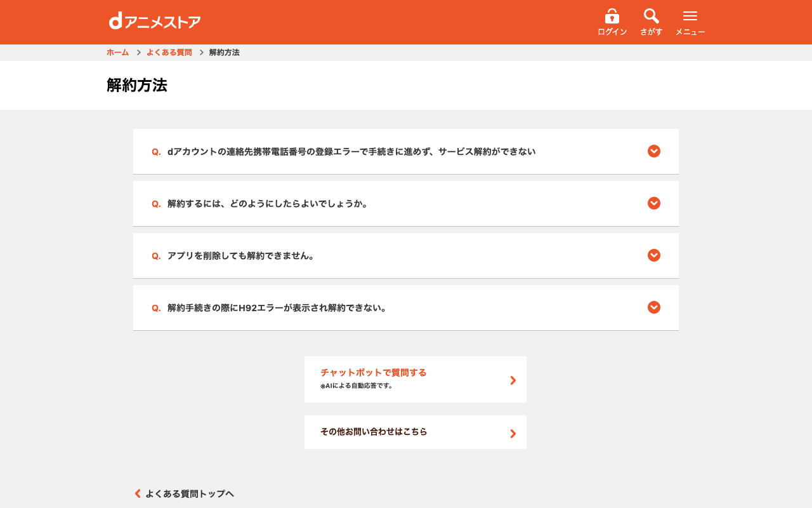Expand chevron for アプリを削除しても解約できません

point(654,255)
